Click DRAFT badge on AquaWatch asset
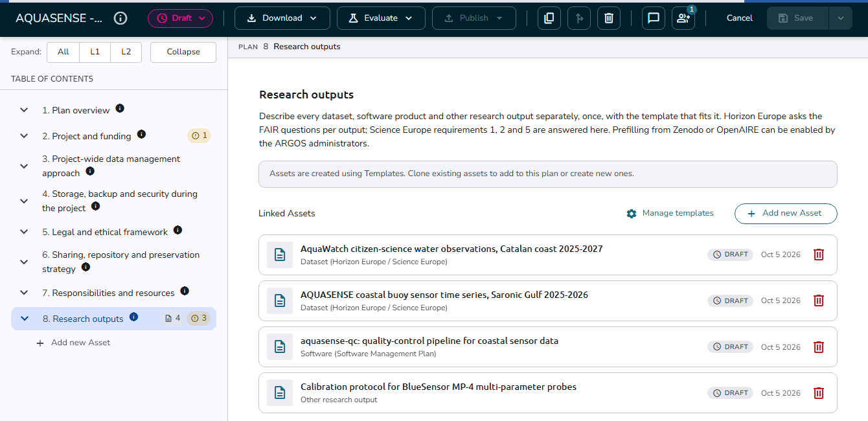The image size is (868, 421). pos(731,255)
